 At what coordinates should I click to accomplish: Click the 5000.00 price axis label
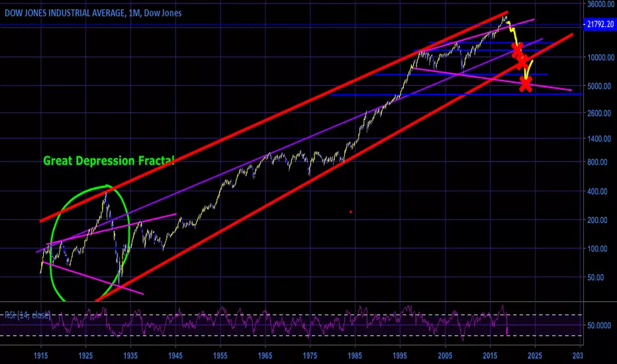(x=599, y=86)
